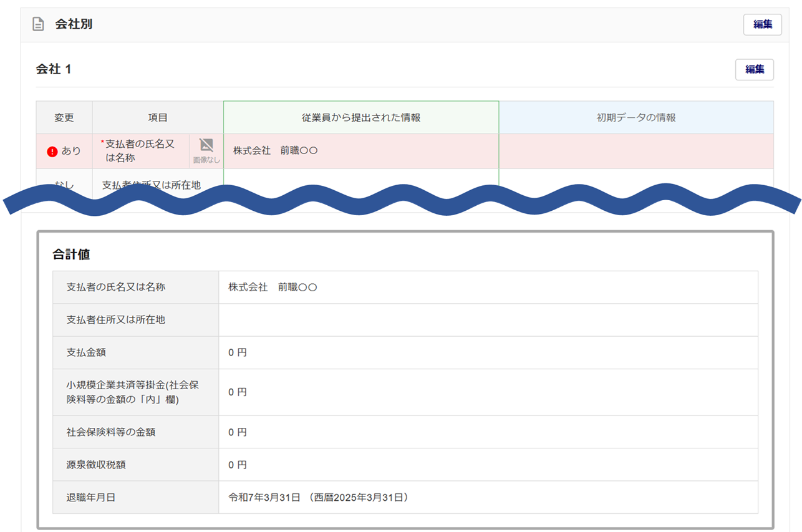This screenshot has height=532, width=802.
Task: Select the 小規模企業共済等掛金 row label
Action: pos(123,392)
